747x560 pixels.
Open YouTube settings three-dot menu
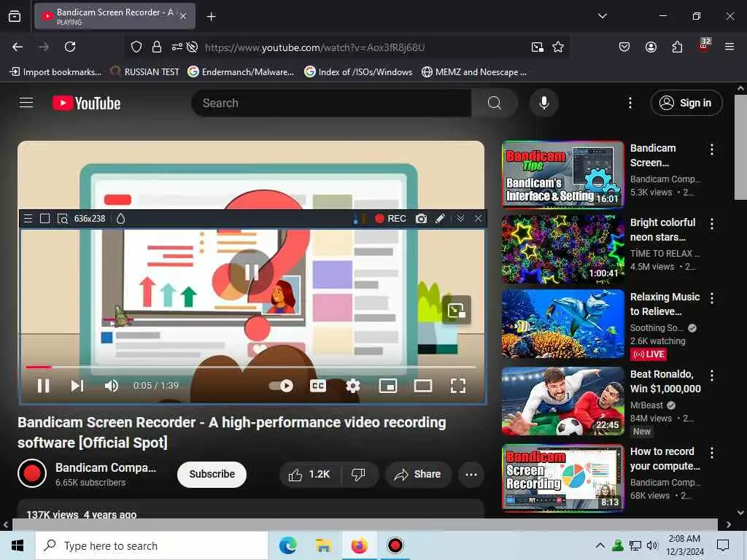tap(630, 103)
